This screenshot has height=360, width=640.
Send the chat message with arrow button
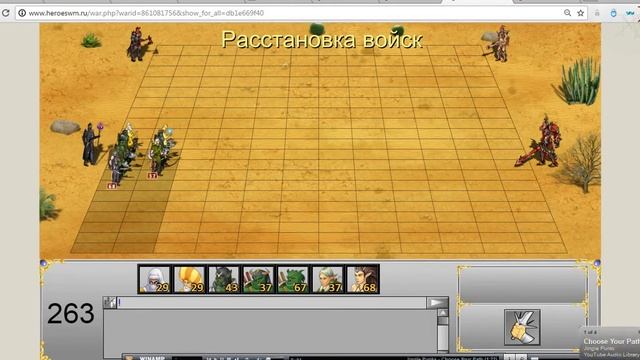[437, 302]
